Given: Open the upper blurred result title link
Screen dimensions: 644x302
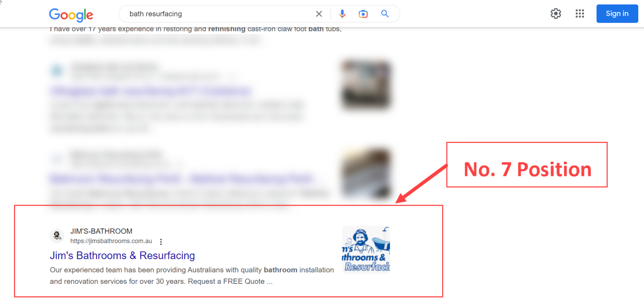Looking at the screenshot, I should [x=151, y=91].
